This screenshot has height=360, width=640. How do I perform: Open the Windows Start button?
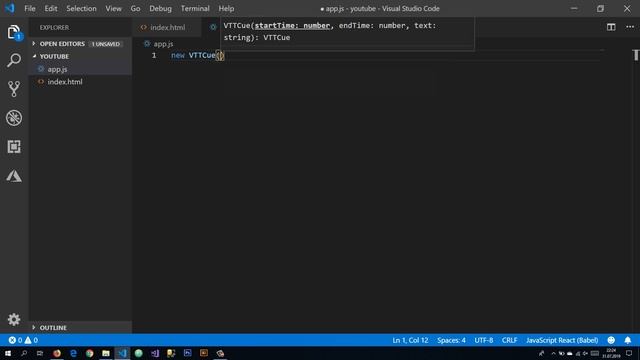click(x=8, y=353)
